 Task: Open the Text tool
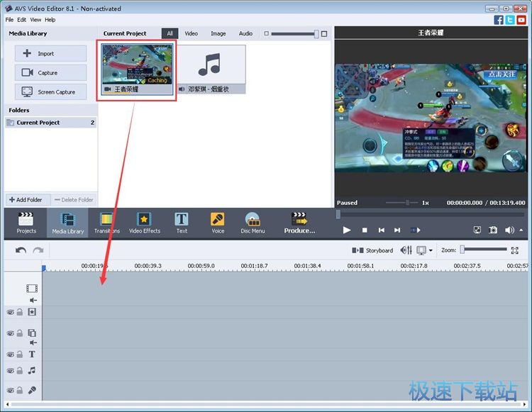tap(182, 223)
